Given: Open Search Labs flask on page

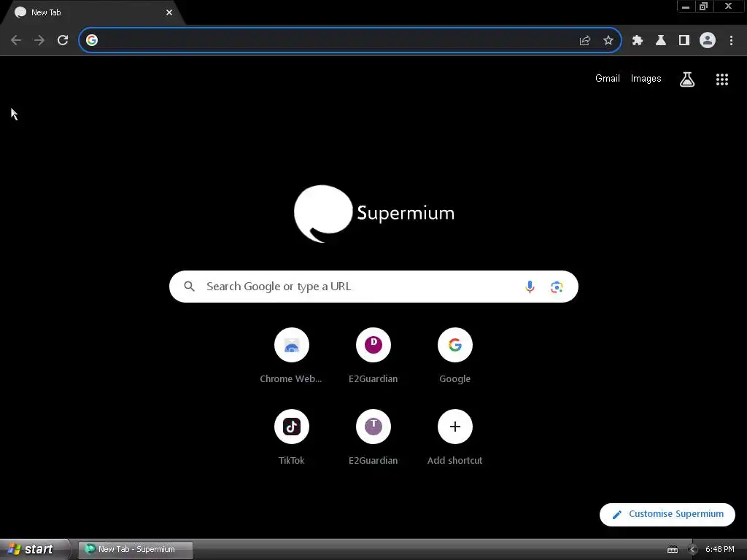Looking at the screenshot, I should point(687,79).
